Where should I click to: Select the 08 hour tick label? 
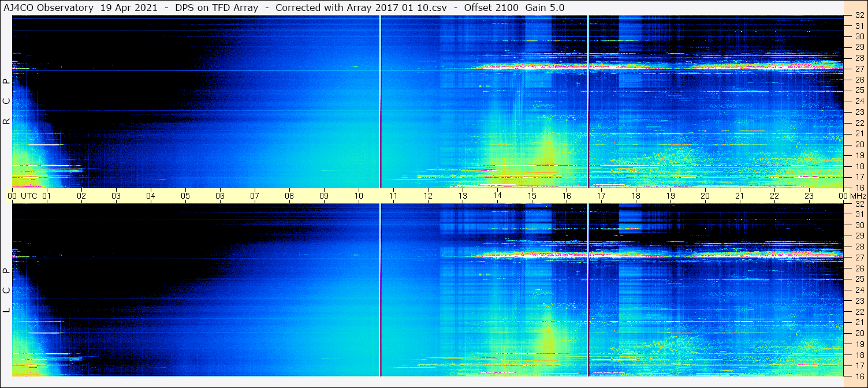289,196
